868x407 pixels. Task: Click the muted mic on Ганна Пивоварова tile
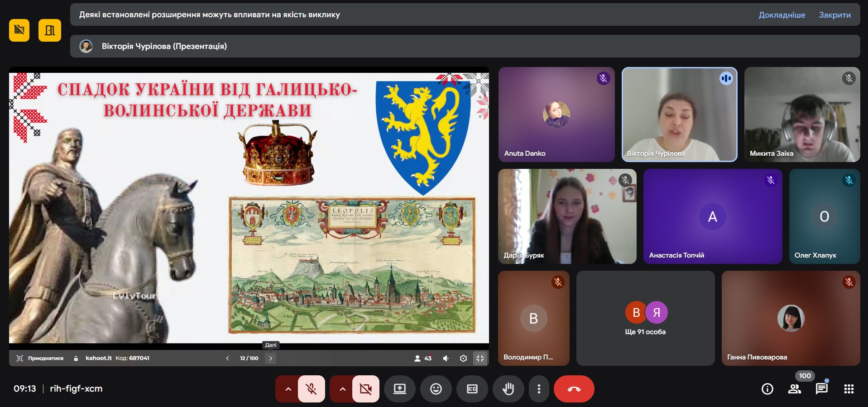(849, 282)
